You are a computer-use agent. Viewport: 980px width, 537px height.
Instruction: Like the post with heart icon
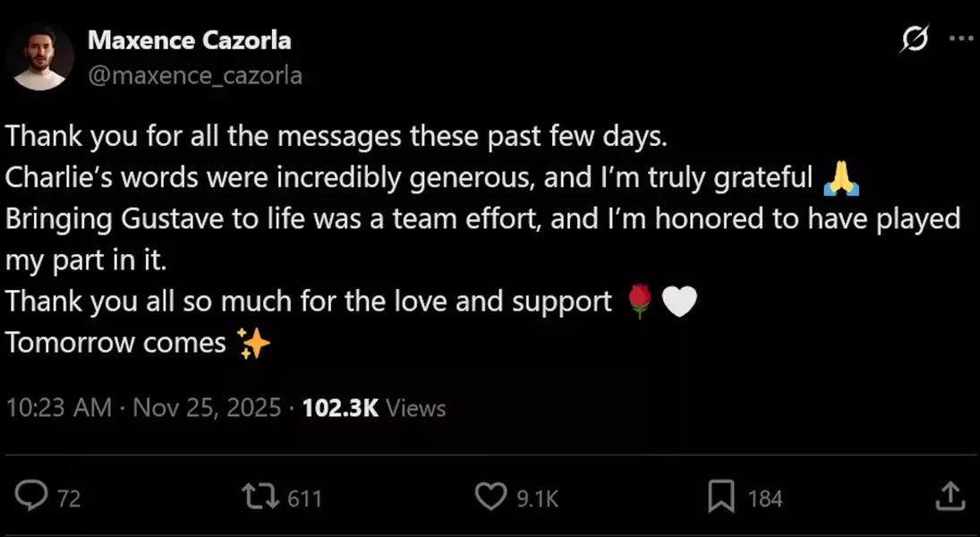(x=490, y=497)
